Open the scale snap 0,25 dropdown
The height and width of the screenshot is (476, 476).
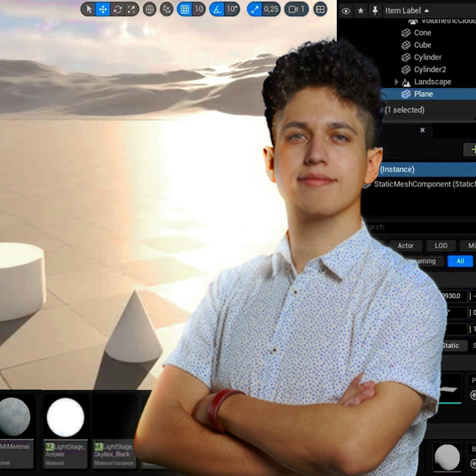[271, 9]
